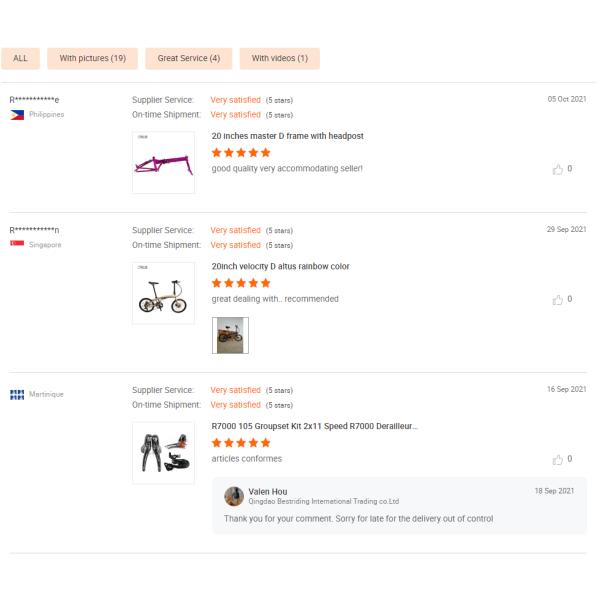Viewport: 600px width, 600px height.
Task: Open 20inch velocity D altus rainbow color link
Action: click(x=280, y=267)
